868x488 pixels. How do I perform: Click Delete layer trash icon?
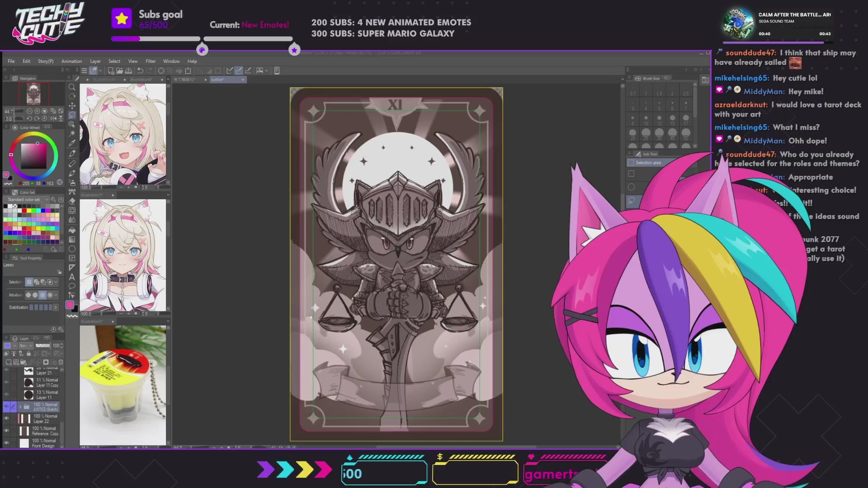point(61,362)
